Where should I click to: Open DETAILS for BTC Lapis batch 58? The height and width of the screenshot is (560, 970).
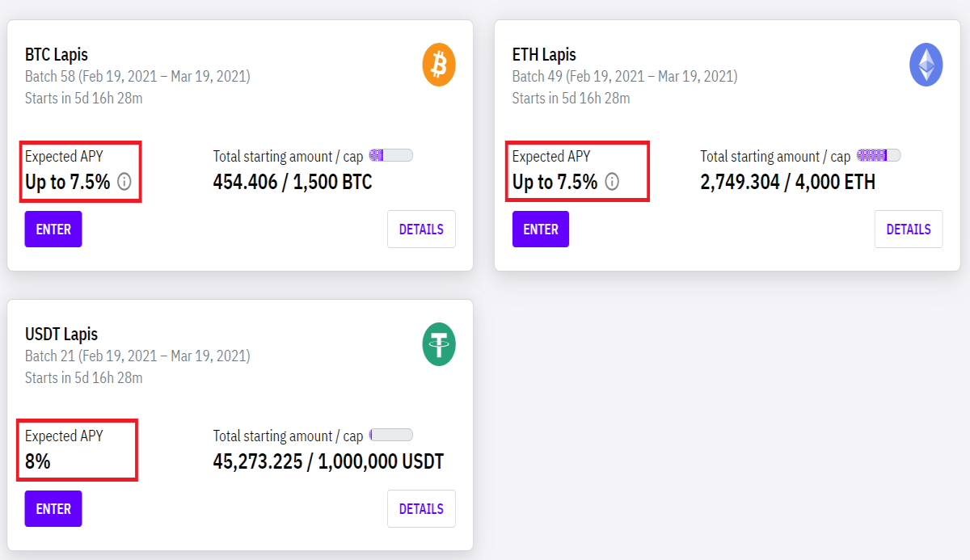pyautogui.click(x=421, y=229)
